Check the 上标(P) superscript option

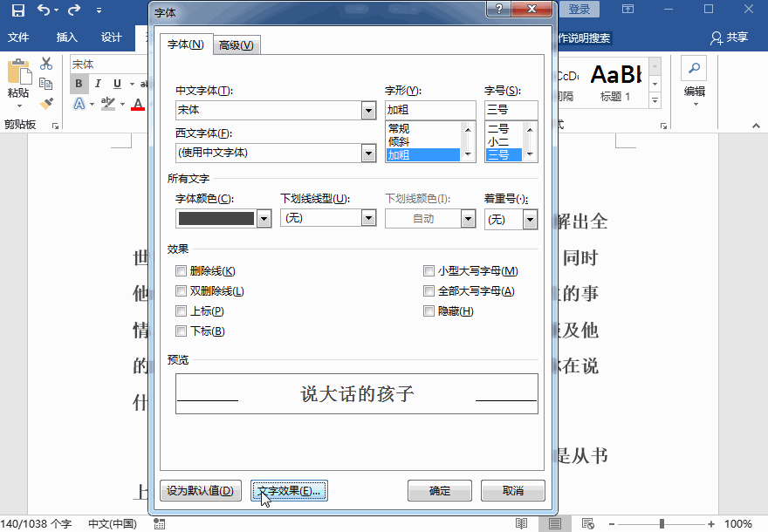pyautogui.click(x=182, y=310)
